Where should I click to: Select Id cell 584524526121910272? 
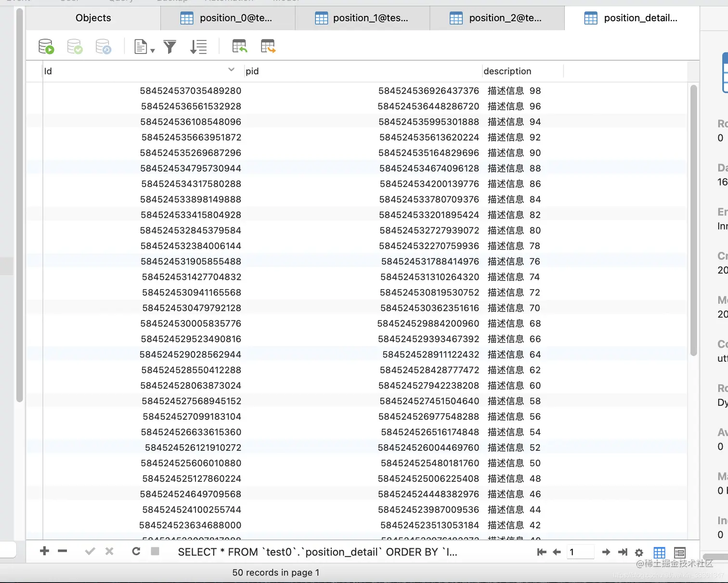tap(143, 448)
